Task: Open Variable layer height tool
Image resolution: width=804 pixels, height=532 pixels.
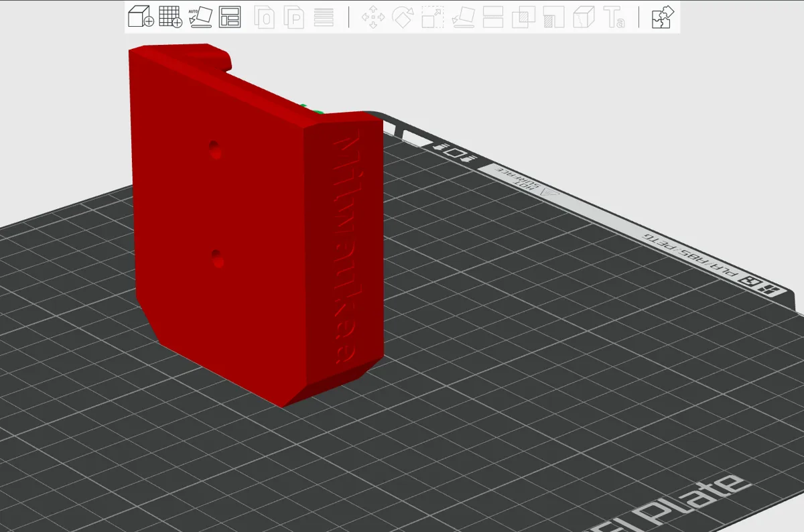Action: pyautogui.click(x=324, y=17)
